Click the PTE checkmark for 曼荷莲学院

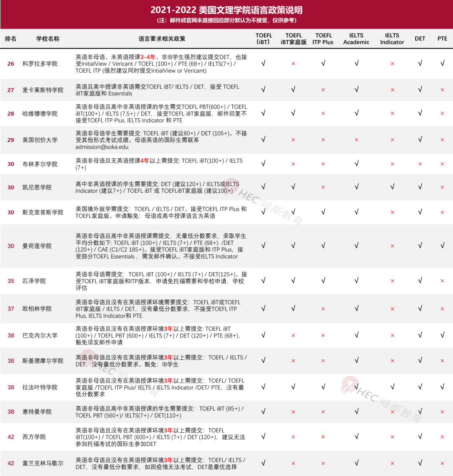(x=443, y=245)
